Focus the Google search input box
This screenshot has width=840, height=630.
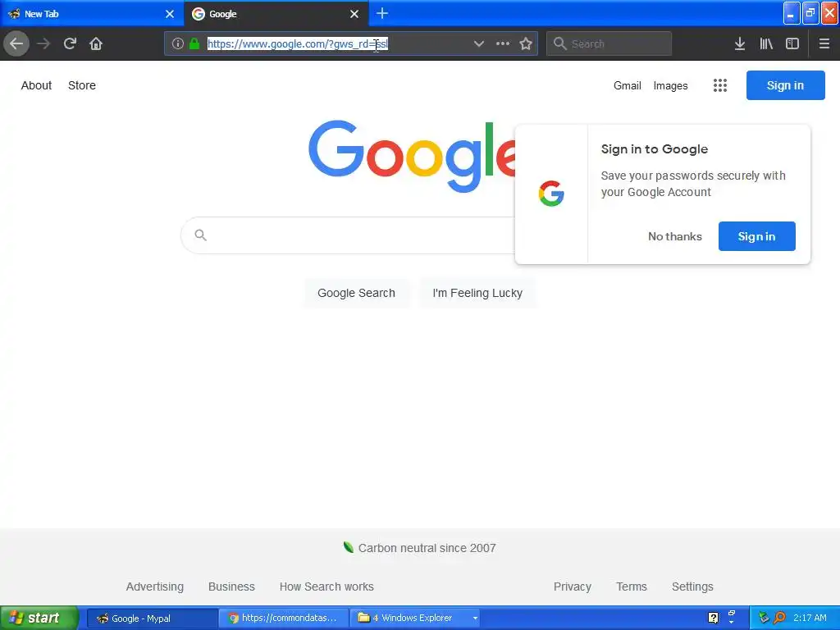[x=348, y=235]
